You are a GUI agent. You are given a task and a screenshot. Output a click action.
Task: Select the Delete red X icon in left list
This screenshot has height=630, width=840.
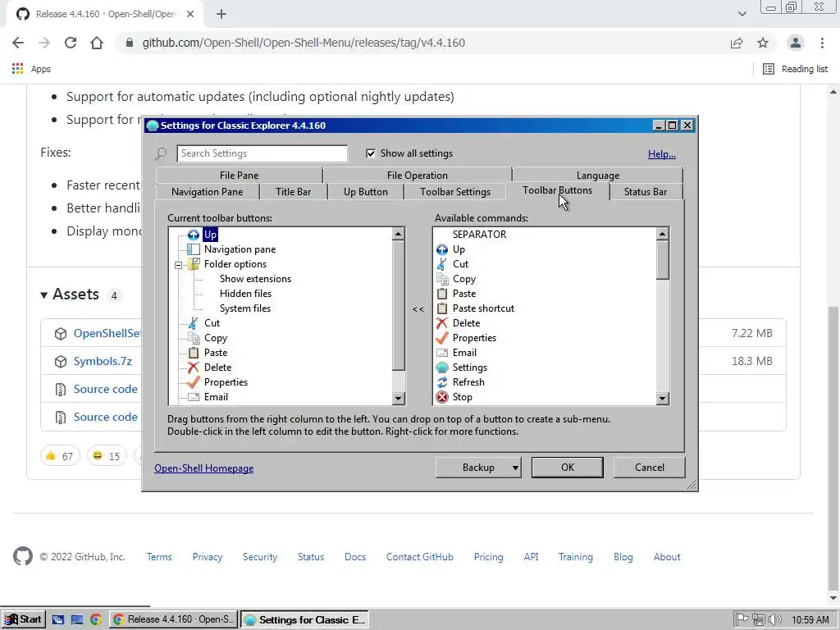click(x=194, y=367)
